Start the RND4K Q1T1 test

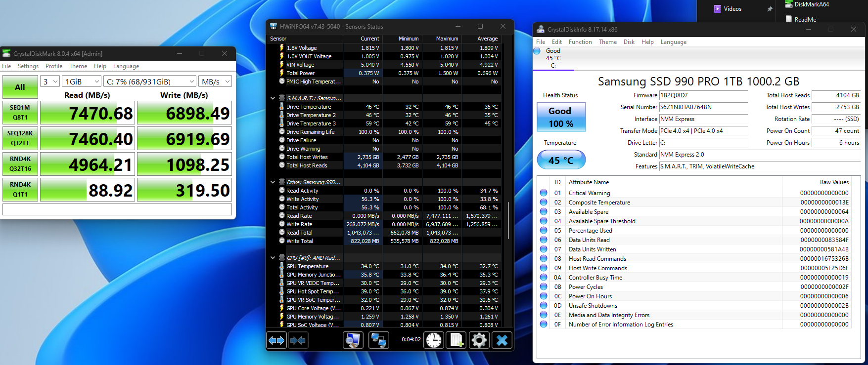point(20,190)
